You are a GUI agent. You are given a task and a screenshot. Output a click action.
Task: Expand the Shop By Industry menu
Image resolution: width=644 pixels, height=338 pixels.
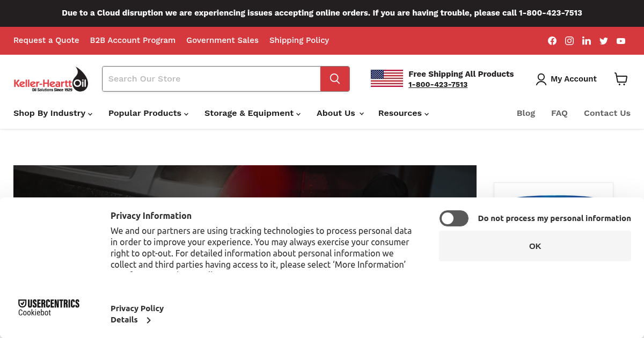tap(53, 113)
